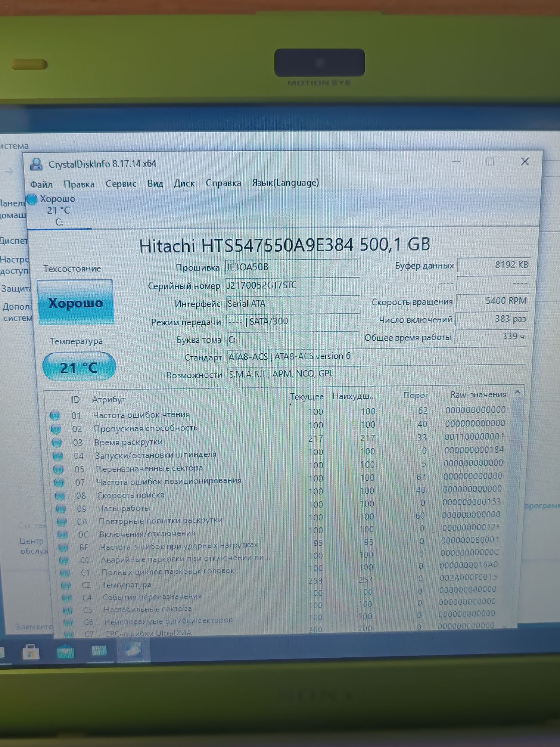Open the Язык(Language) menu
The width and height of the screenshot is (560, 747).
[285, 183]
